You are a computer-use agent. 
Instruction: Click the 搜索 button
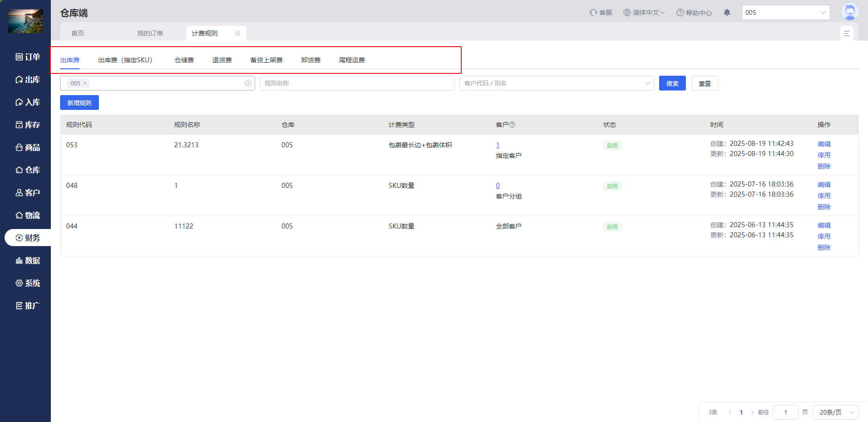672,84
